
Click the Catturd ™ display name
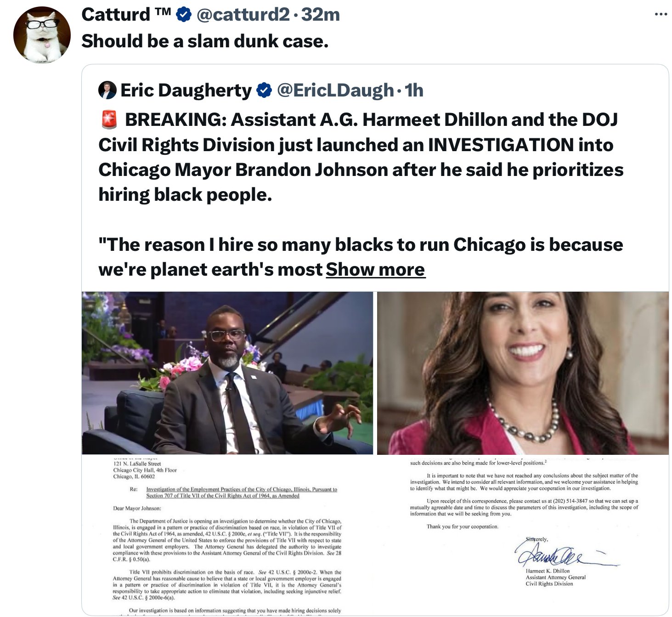click(126, 15)
